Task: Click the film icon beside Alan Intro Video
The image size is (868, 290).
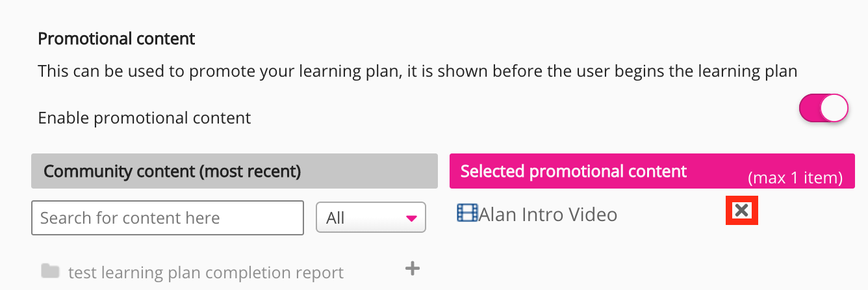Action: (x=467, y=213)
